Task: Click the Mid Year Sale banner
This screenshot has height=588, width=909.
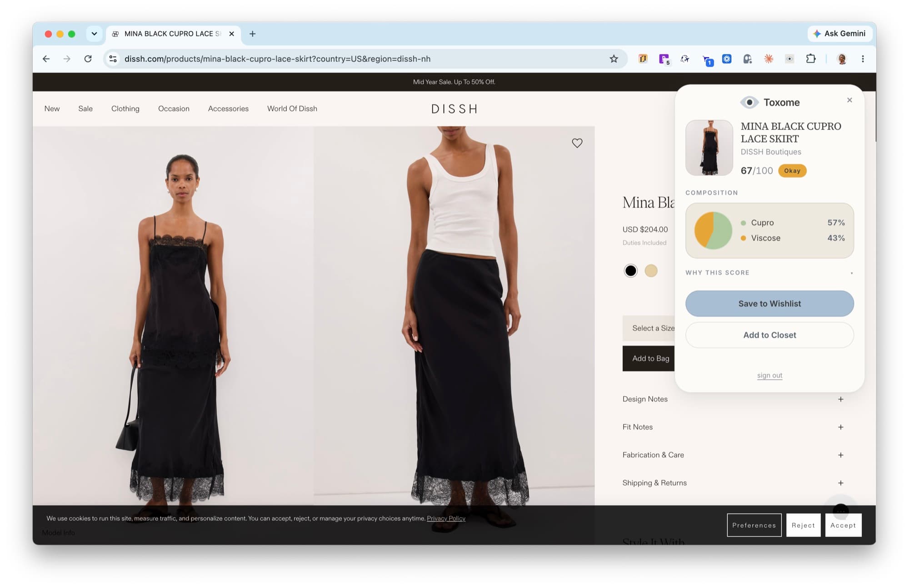Action: tap(454, 82)
